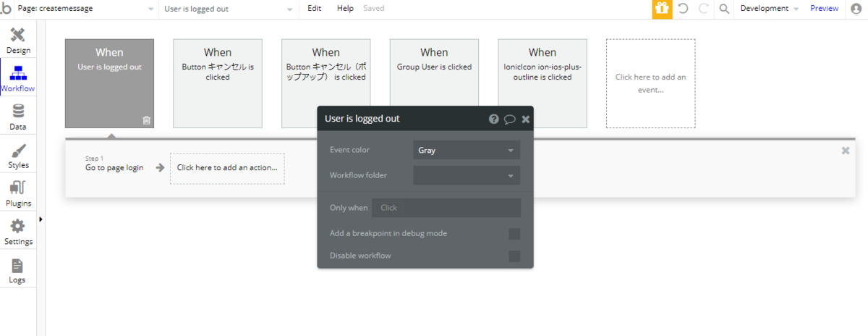Click here to add an action

point(227,168)
